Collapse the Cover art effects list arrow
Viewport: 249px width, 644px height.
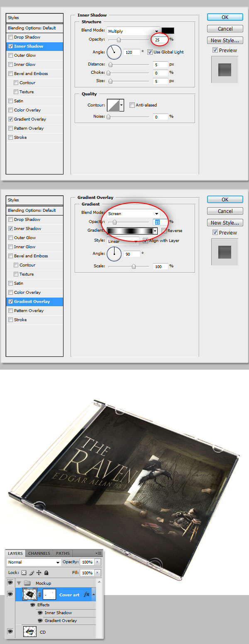coord(93,595)
